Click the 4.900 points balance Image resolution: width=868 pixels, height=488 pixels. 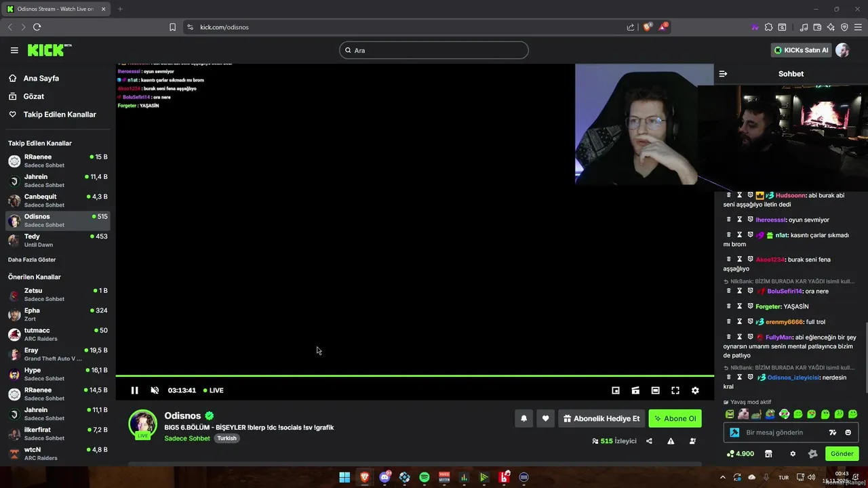tap(741, 454)
